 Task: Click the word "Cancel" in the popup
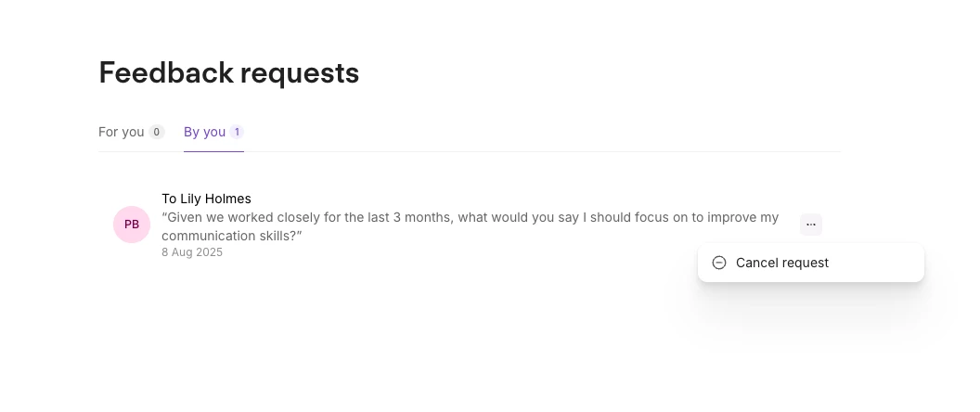757,263
